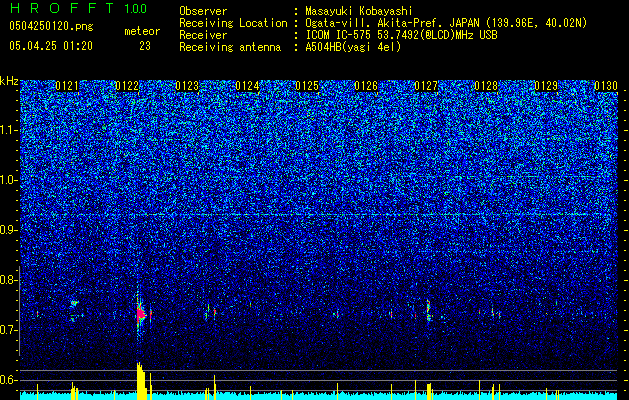Click the meteor count value 23
This screenshot has height=400, width=629.
click(145, 46)
